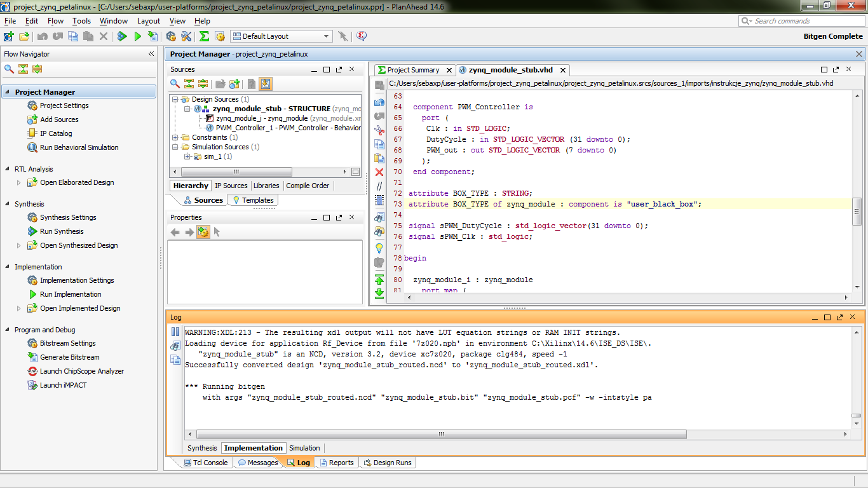Collapse the Design Sources tree node
This screenshot has width=868, height=488.
click(x=175, y=100)
